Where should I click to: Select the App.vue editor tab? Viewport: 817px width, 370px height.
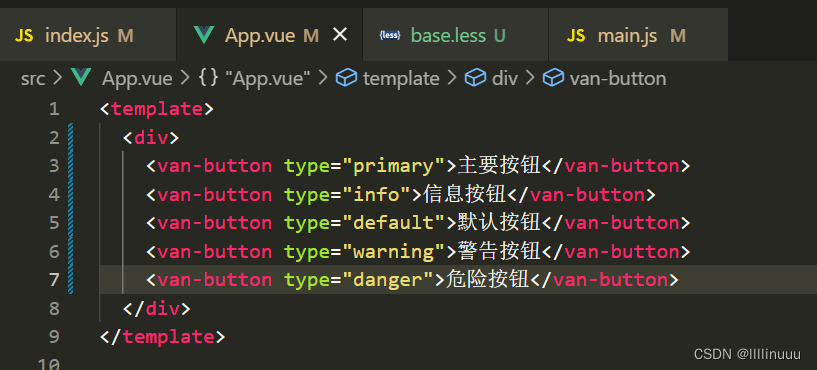(x=269, y=35)
